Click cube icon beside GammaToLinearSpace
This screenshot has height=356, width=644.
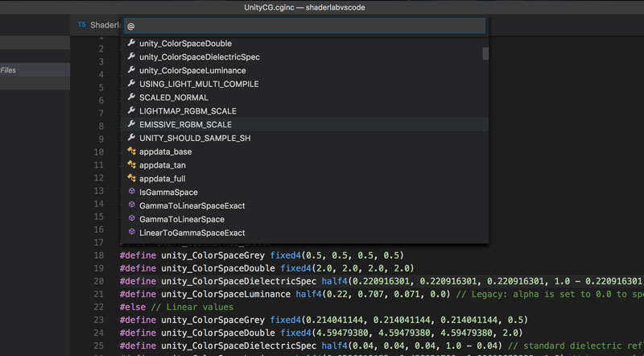132,218
